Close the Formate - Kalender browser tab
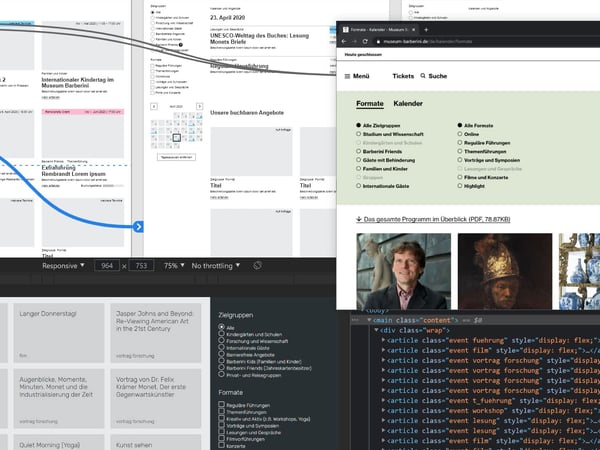 (x=414, y=29)
